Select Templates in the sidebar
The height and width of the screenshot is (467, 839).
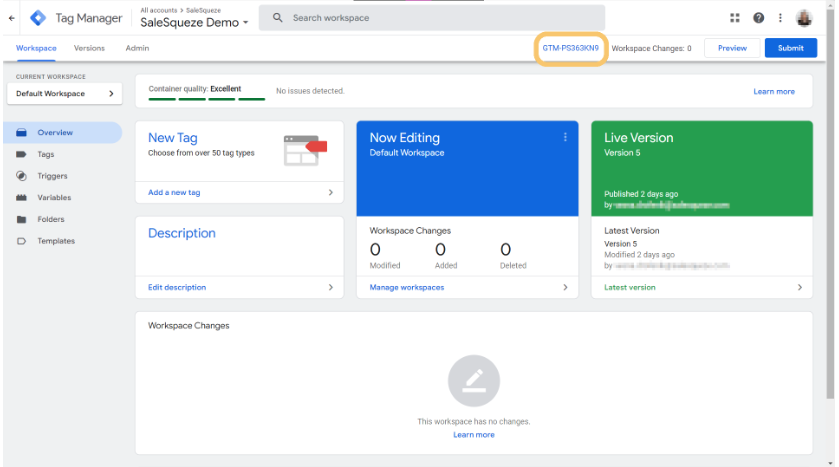[x=56, y=241]
